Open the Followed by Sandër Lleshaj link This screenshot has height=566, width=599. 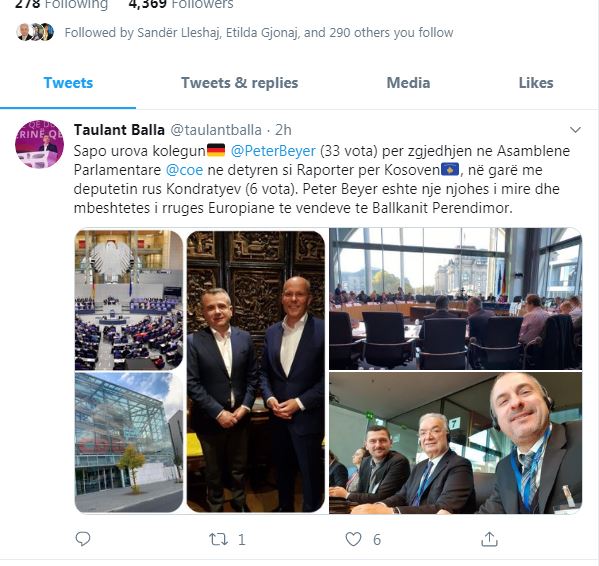(x=259, y=33)
